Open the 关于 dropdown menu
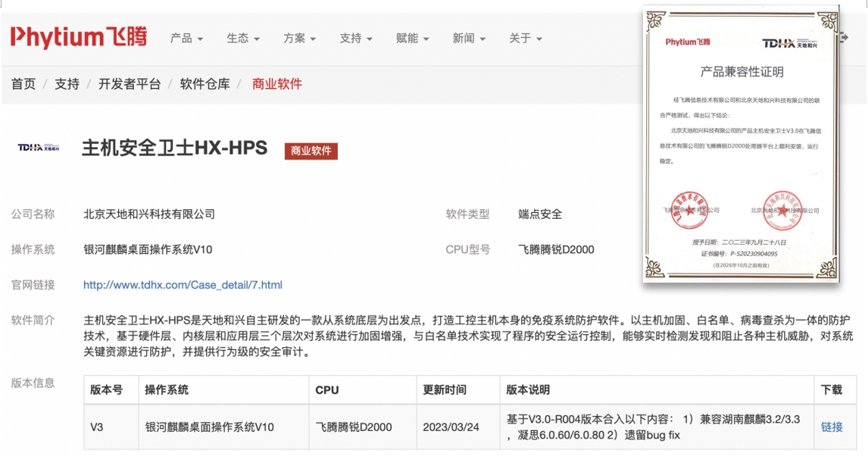This screenshot has height=469, width=868. click(x=526, y=38)
